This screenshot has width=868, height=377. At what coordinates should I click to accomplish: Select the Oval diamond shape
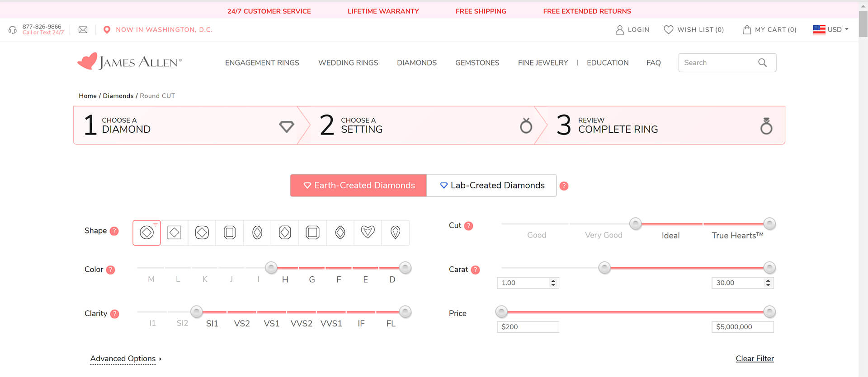(x=257, y=233)
